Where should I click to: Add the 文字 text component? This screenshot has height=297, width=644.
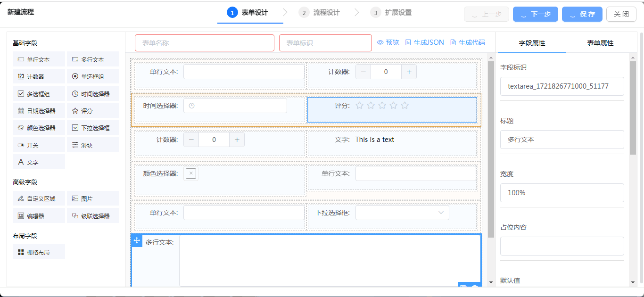click(x=39, y=162)
